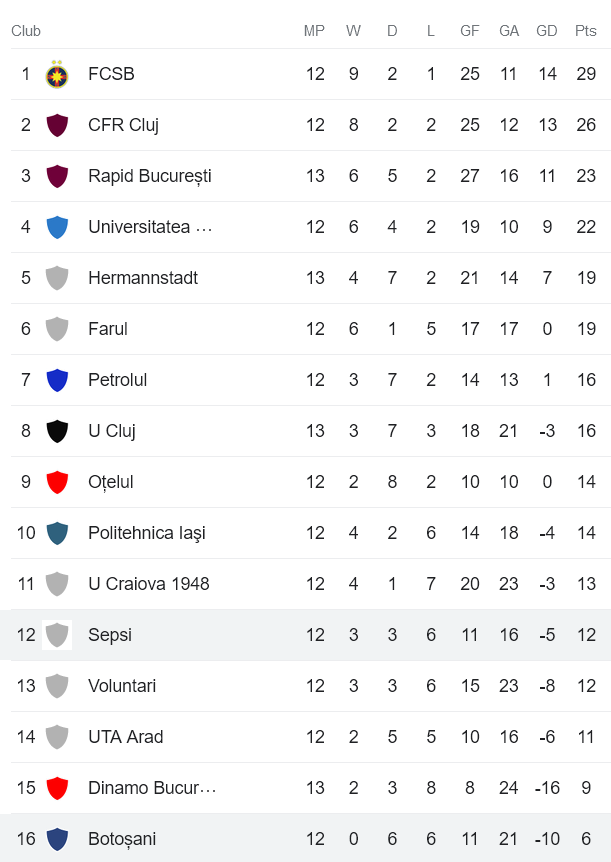611x862 pixels.
Task: Sort the table by Pts column
Action: (x=584, y=31)
